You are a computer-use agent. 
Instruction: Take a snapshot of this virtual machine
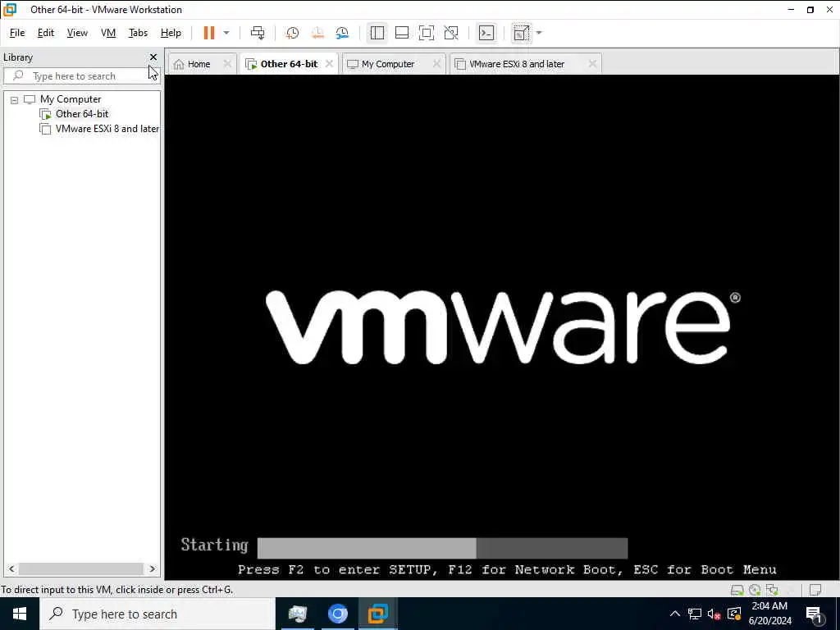(x=292, y=33)
